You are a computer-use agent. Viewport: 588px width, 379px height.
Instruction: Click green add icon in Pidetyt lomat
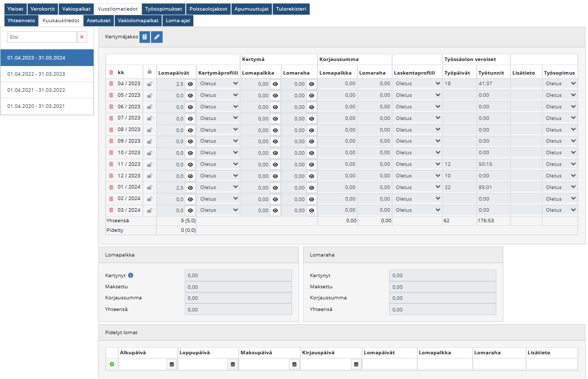[x=112, y=364]
